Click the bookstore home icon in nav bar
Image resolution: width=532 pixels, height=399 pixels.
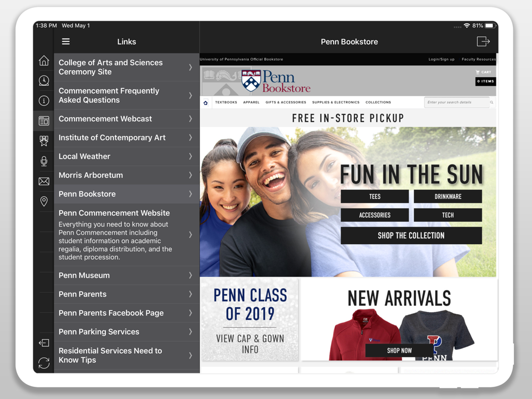205,103
